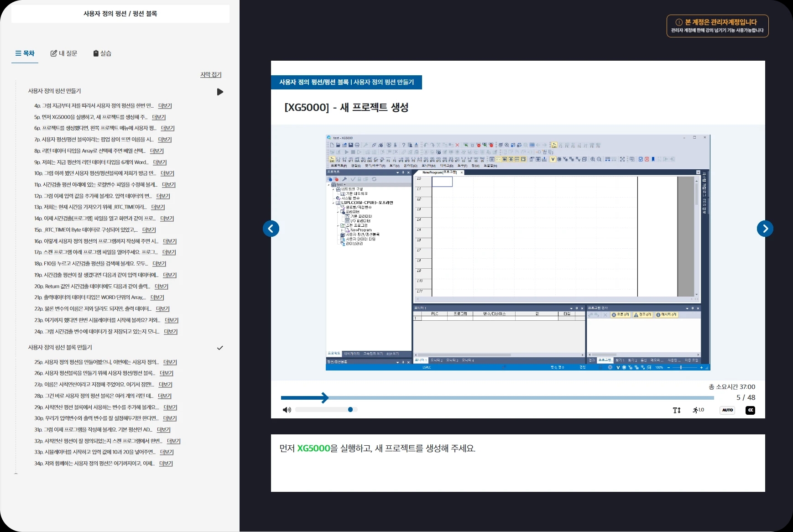Reveal full 30p subtitle with 더보기
This screenshot has width=793, height=532.
[170, 418]
